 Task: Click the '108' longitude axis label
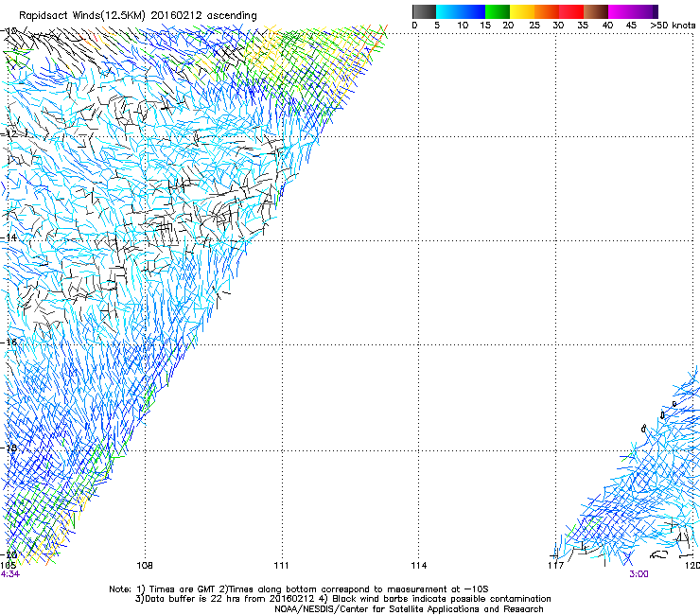145,566
